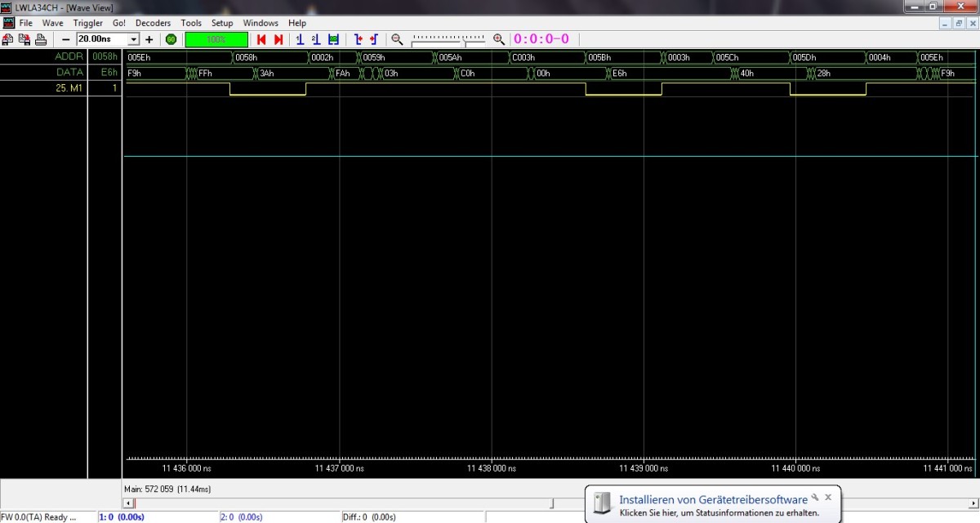Click the zoom in magnifier icon
Screen dimensions: 980x523
tap(499, 39)
